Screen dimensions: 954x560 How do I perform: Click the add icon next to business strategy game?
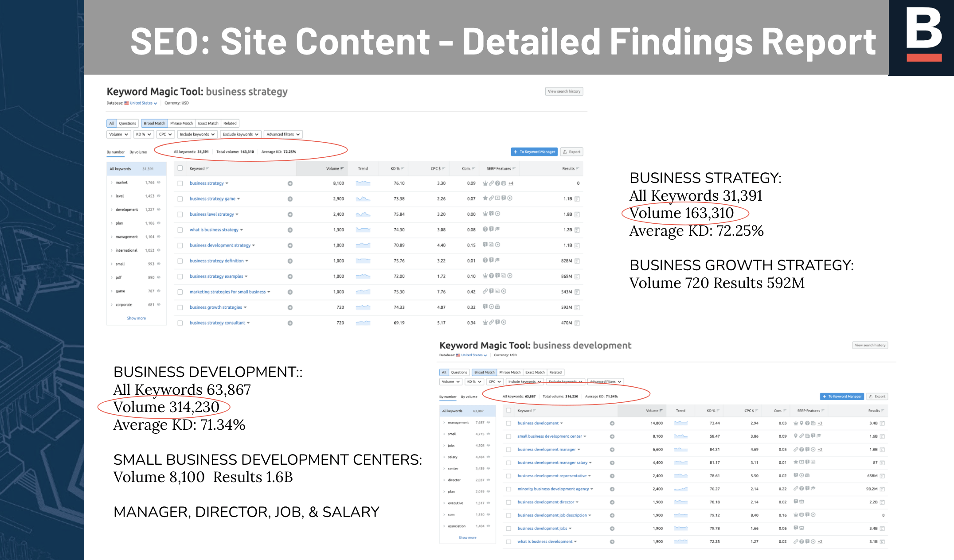(x=290, y=199)
